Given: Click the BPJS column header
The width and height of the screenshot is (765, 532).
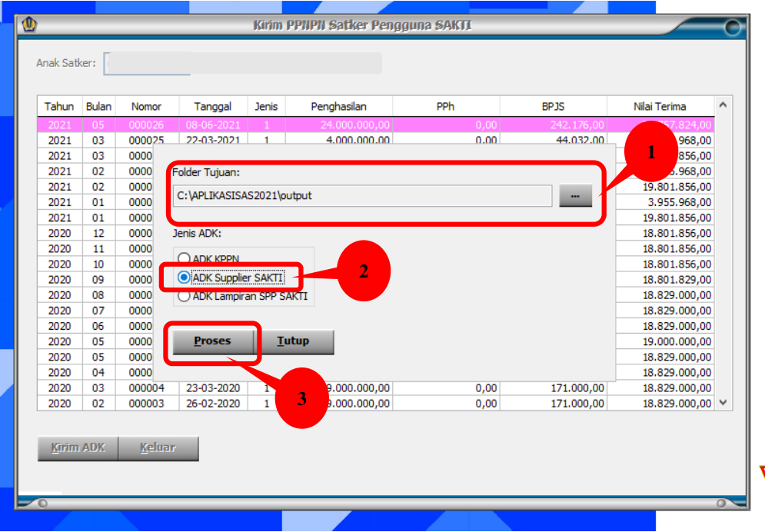Looking at the screenshot, I should 553,107.
